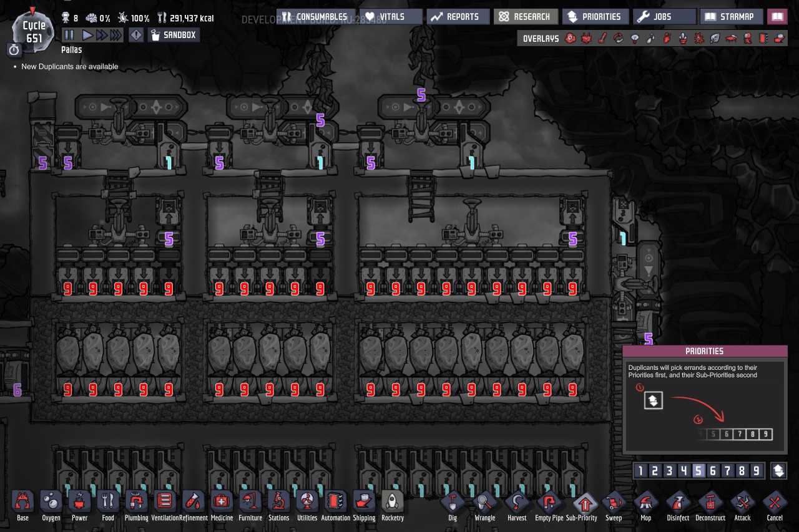This screenshot has width=799, height=532.
Task: Set sub-priority level to 9
Action: tap(756, 471)
